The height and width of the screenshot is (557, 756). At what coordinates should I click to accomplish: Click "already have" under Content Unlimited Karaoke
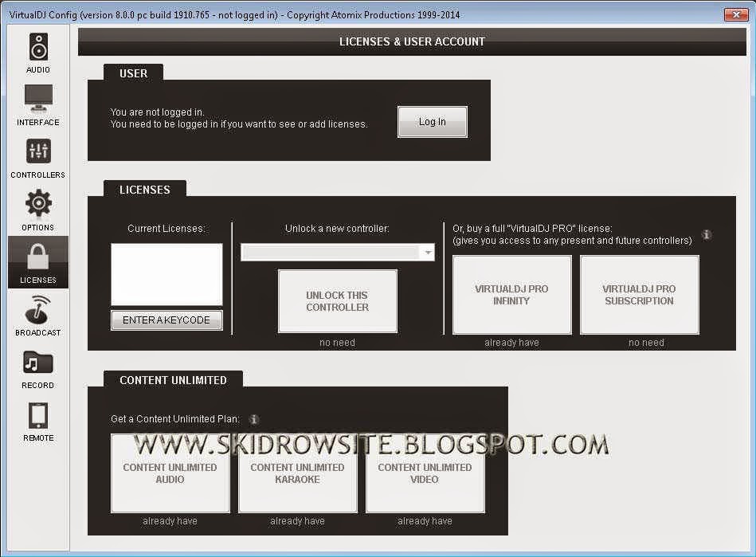[297, 521]
